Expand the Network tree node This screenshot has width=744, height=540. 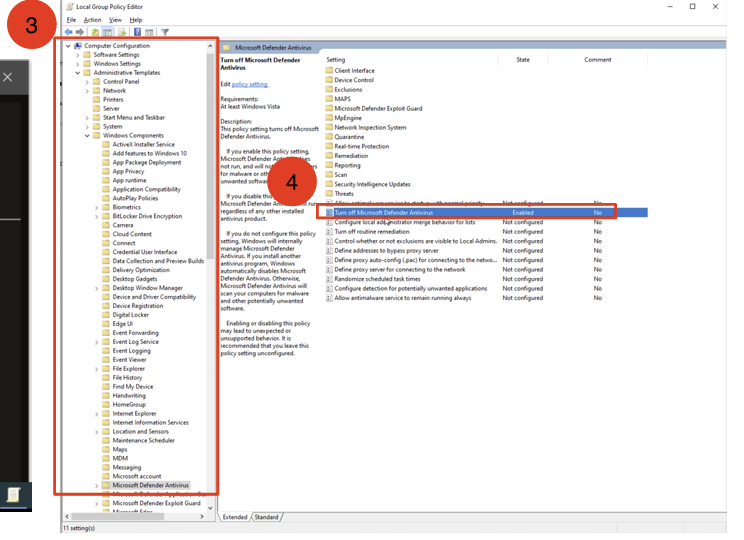87,91
